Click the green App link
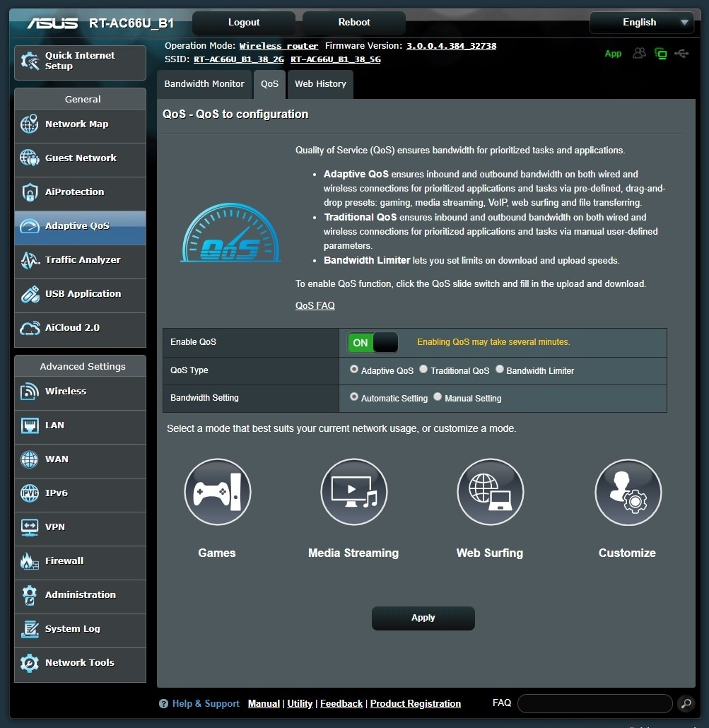This screenshot has width=709, height=728. pyautogui.click(x=613, y=54)
